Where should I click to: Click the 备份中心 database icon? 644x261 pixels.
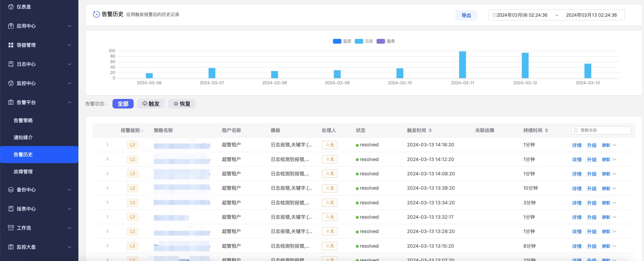click(x=11, y=190)
